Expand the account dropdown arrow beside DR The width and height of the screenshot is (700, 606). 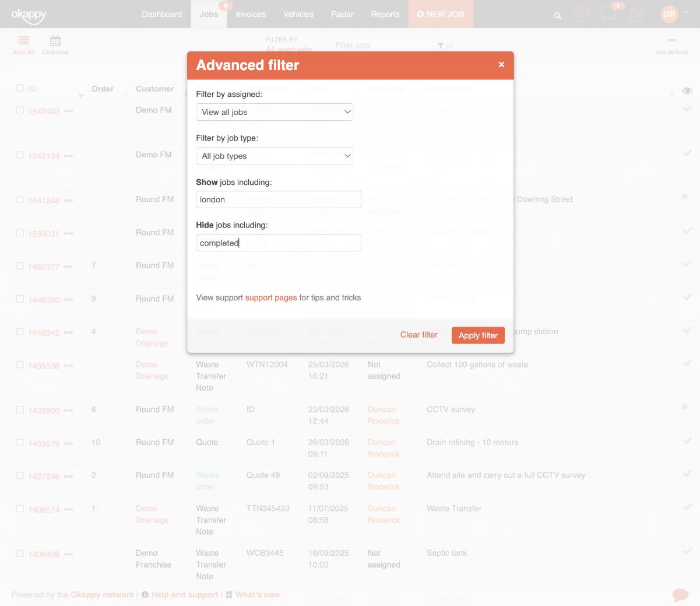[686, 12]
